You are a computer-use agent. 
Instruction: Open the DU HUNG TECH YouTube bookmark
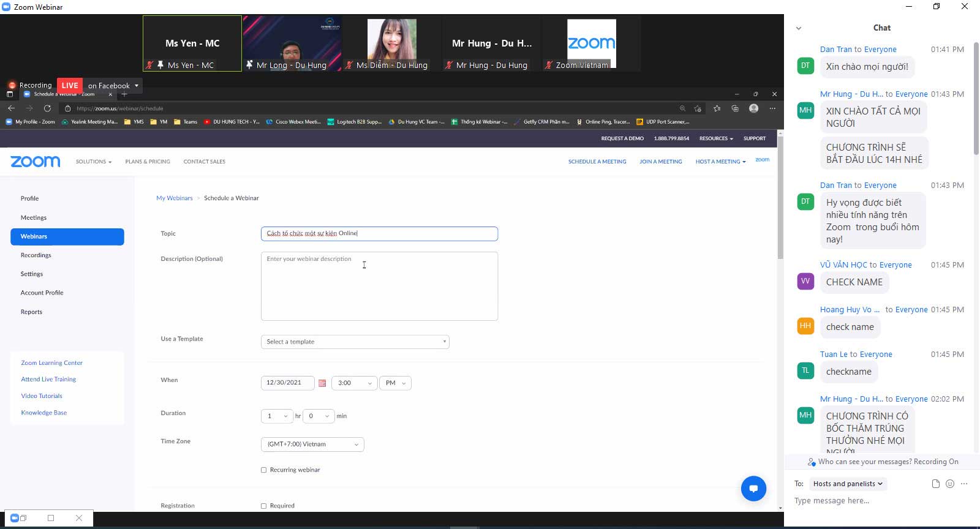tap(232, 122)
